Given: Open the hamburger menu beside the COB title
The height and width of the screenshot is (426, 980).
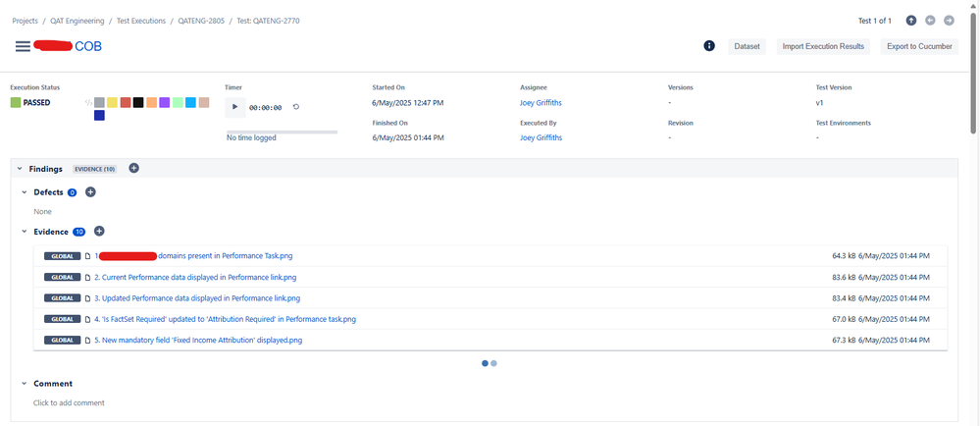Looking at the screenshot, I should click(x=23, y=46).
